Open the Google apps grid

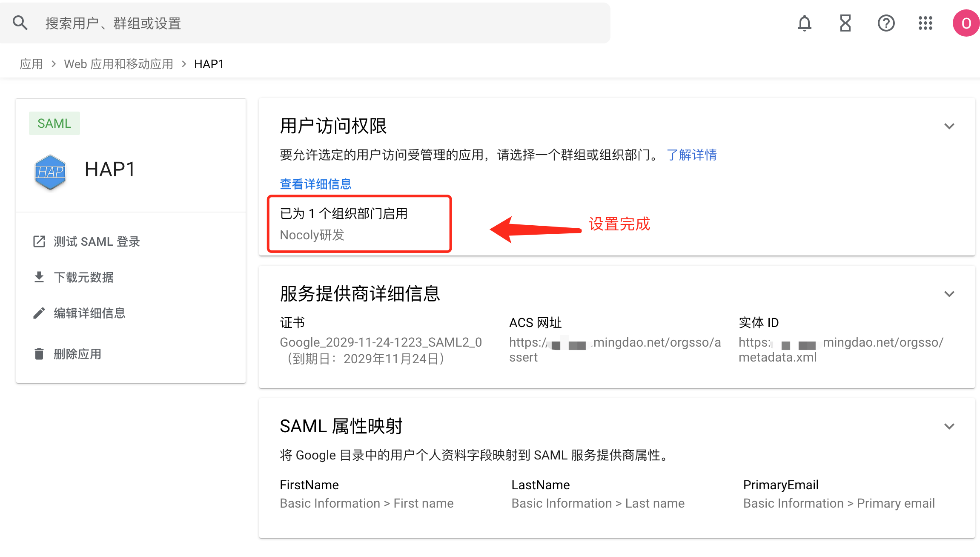[x=926, y=23]
